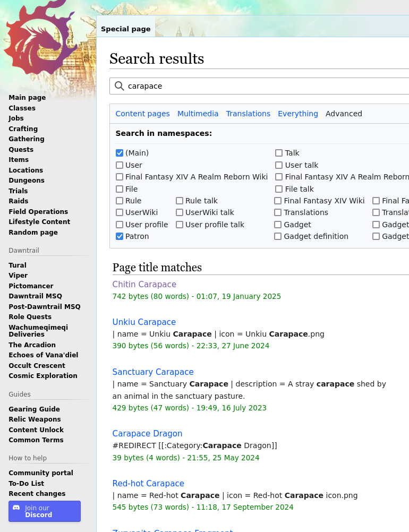Screen dimensions: 409x532
Task: Open the Red-hot Carapace result
Action: click(148, 484)
